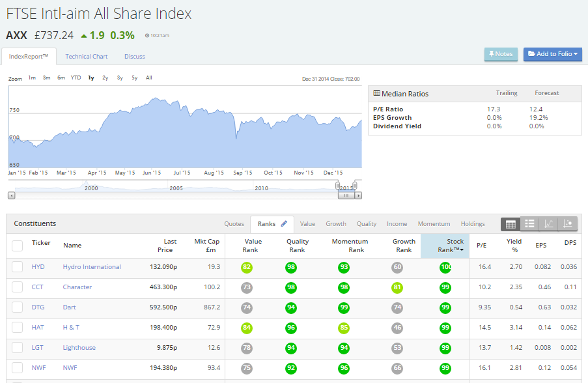This screenshot has width=588, height=383.
Task: Tick the checkbox for HYD row
Action: pyautogui.click(x=17, y=266)
